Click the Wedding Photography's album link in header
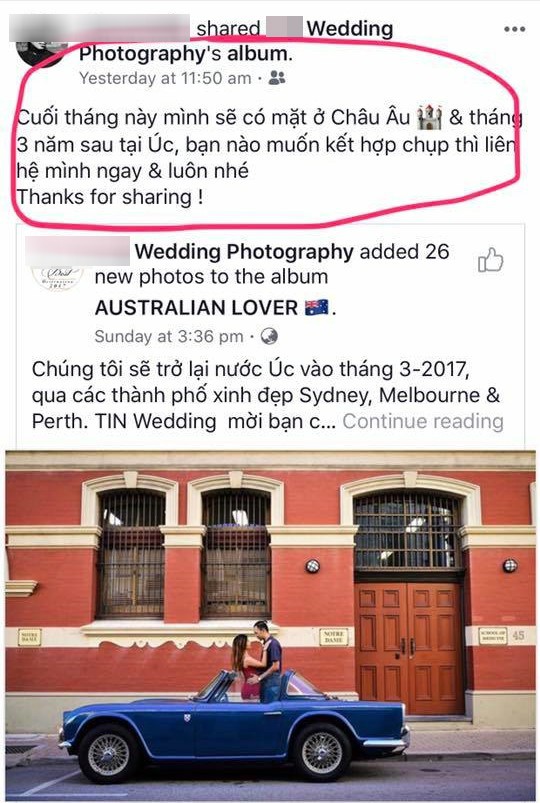Viewport: 540px width, 803px height. tap(236, 41)
